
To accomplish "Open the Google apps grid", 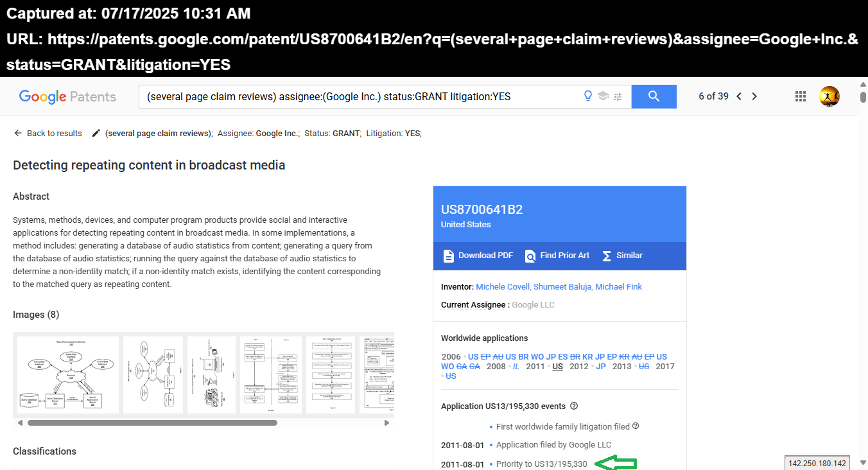I will point(801,96).
